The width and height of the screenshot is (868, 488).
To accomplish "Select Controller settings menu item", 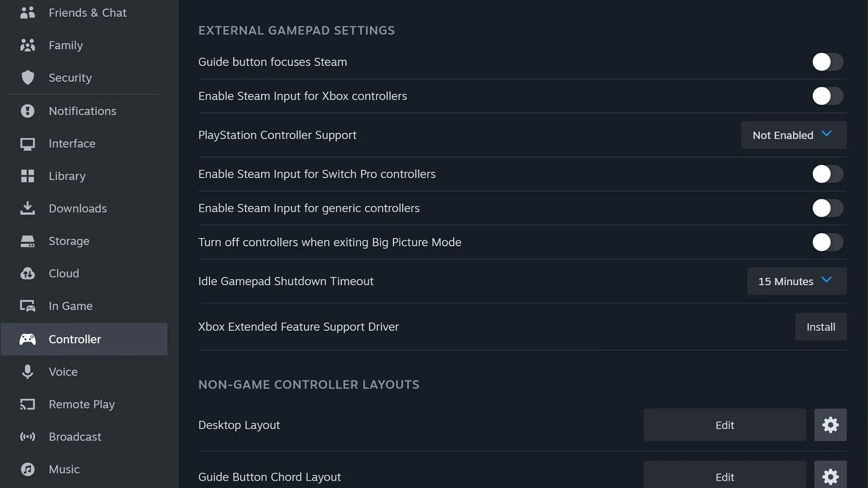I will (x=84, y=339).
